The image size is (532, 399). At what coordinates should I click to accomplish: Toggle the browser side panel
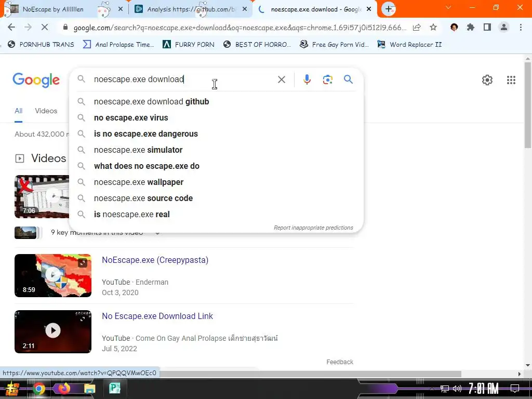(487, 27)
